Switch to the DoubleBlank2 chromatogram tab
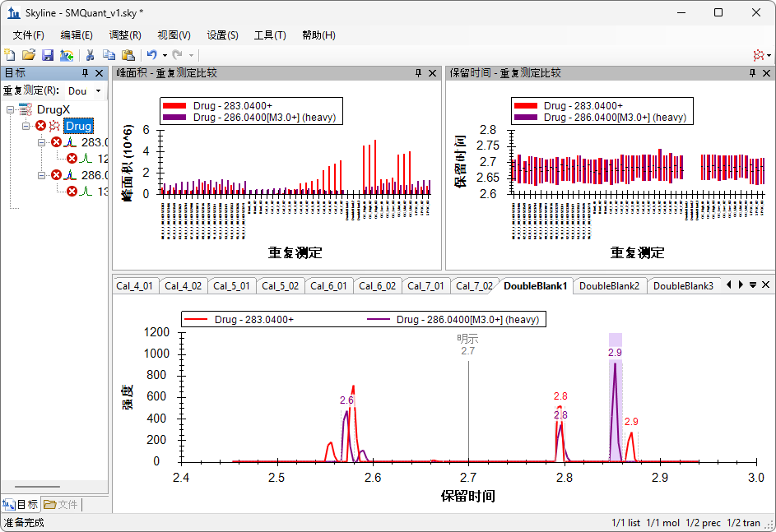This screenshot has height=532, width=776. point(609,286)
